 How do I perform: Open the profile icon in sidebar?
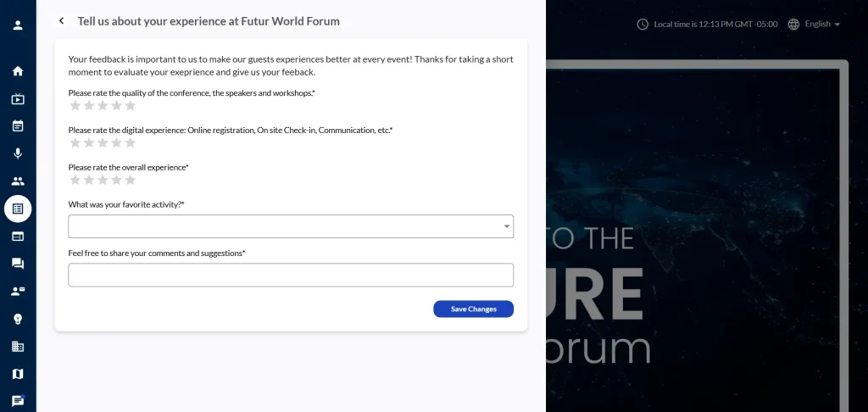coord(18,25)
